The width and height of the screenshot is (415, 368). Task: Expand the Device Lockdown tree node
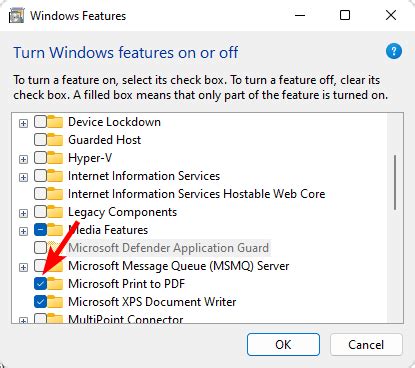(23, 123)
